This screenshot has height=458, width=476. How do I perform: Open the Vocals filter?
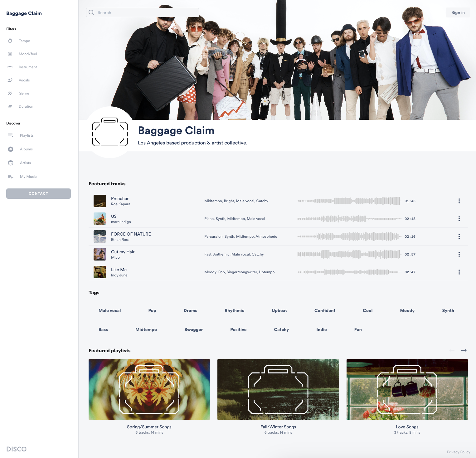click(x=24, y=80)
